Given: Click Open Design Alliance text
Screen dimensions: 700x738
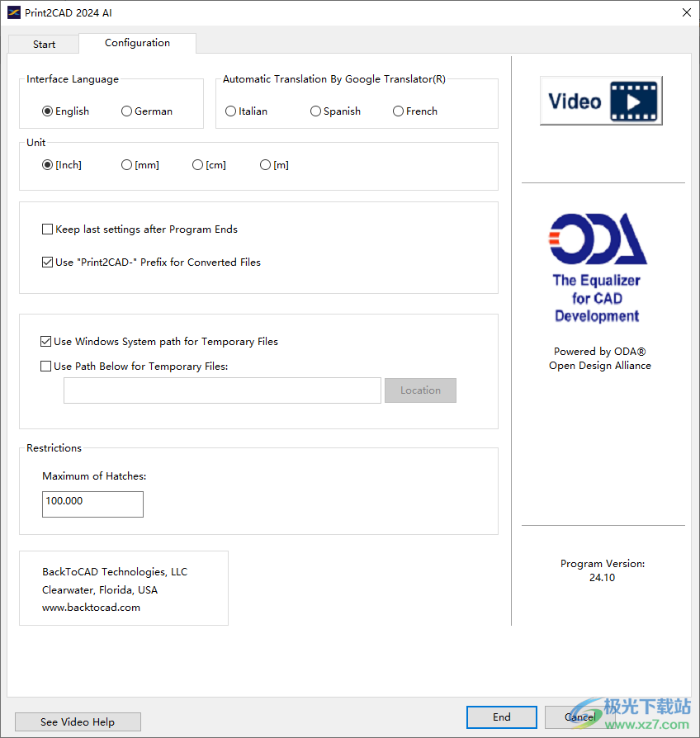Looking at the screenshot, I should pos(600,365).
